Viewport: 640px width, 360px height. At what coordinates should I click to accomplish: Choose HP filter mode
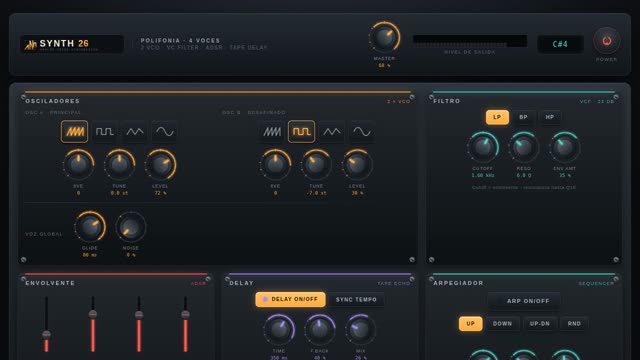[x=550, y=117]
